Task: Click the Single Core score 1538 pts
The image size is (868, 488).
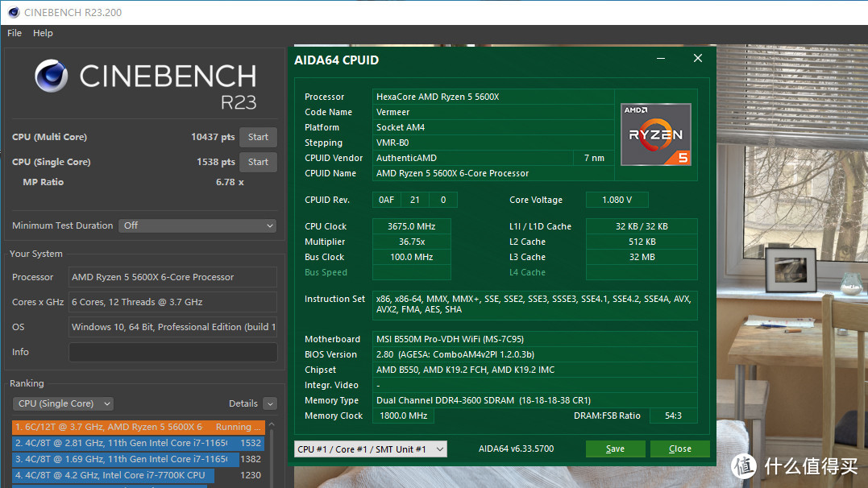Action: pyautogui.click(x=215, y=162)
